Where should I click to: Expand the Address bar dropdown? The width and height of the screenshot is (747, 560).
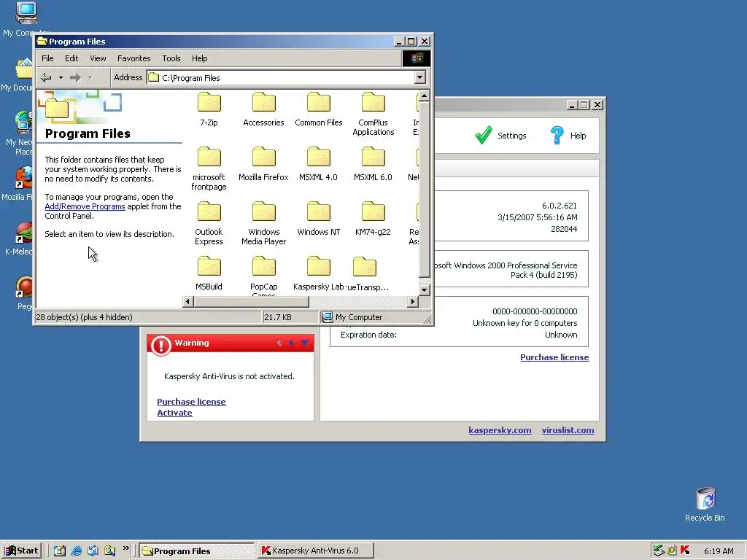(x=419, y=77)
